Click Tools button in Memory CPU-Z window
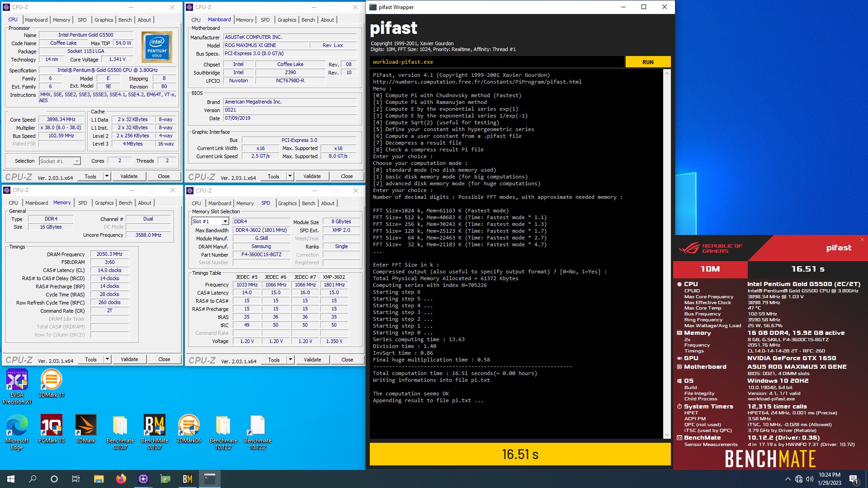The image size is (868, 488). pos(91,359)
